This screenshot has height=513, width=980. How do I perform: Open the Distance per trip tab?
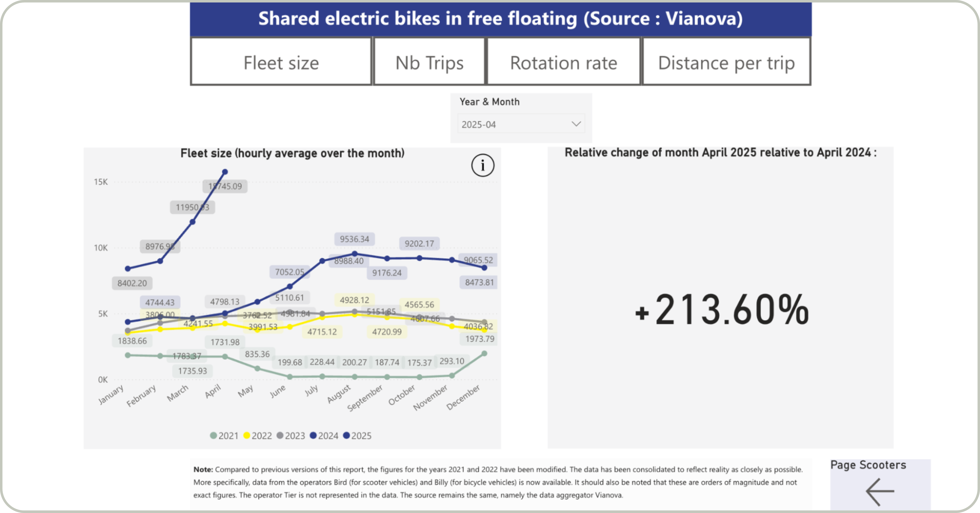[x=726, y=62]
